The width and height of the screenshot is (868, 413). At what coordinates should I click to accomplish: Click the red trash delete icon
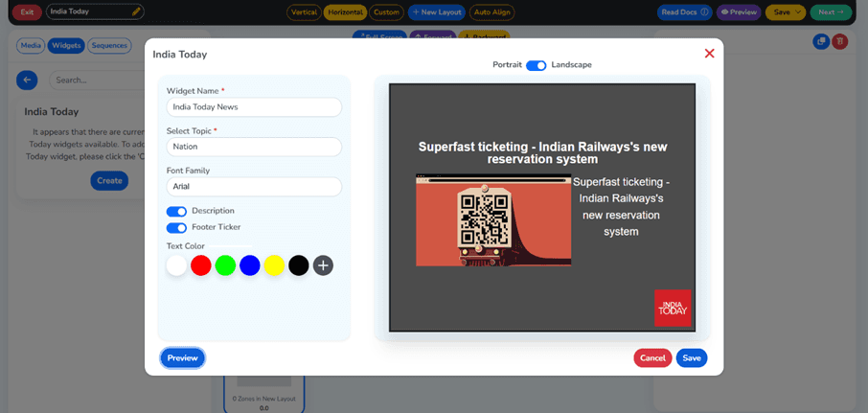pos(840,41)
